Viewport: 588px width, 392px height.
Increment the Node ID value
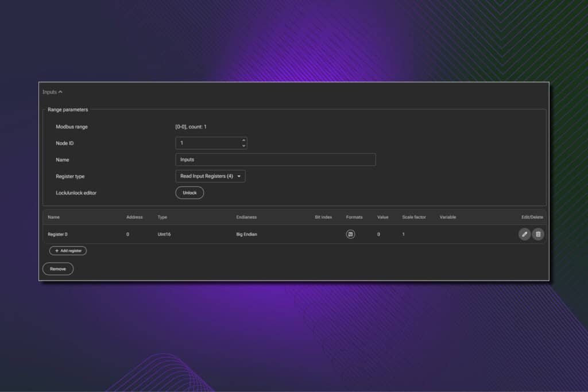point(243,140)
